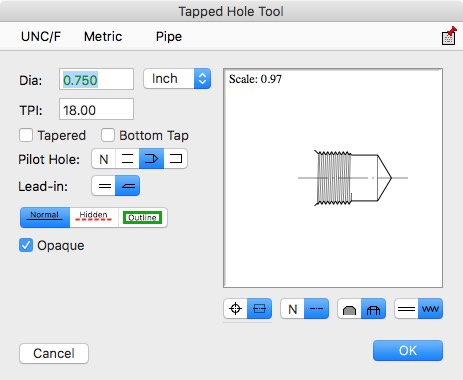
Task: Open the Metric thread size menu
Action: tap(103, 36)
